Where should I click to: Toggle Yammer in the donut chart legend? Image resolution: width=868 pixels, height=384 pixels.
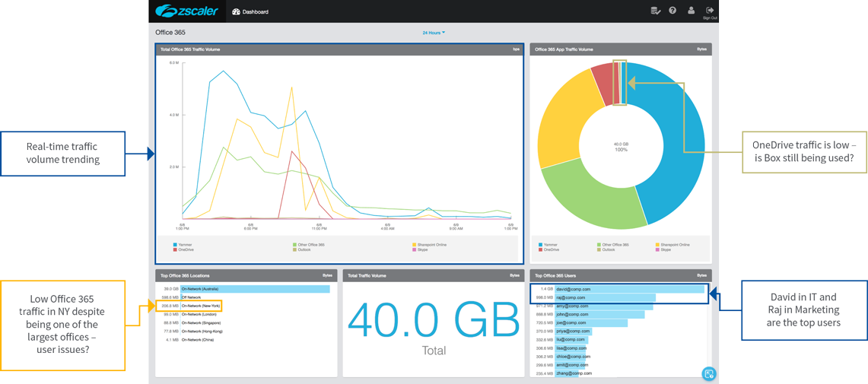[549, 244]
